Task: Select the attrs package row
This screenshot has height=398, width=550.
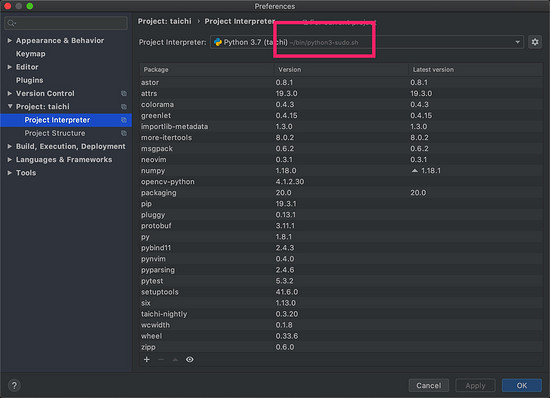Action: tap(341, 94)
